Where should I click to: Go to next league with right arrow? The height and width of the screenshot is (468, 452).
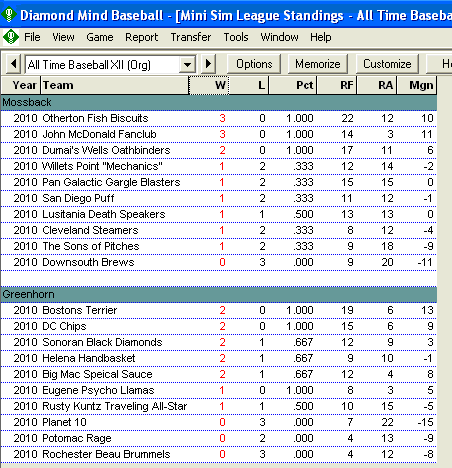click(x=208, y=63)
